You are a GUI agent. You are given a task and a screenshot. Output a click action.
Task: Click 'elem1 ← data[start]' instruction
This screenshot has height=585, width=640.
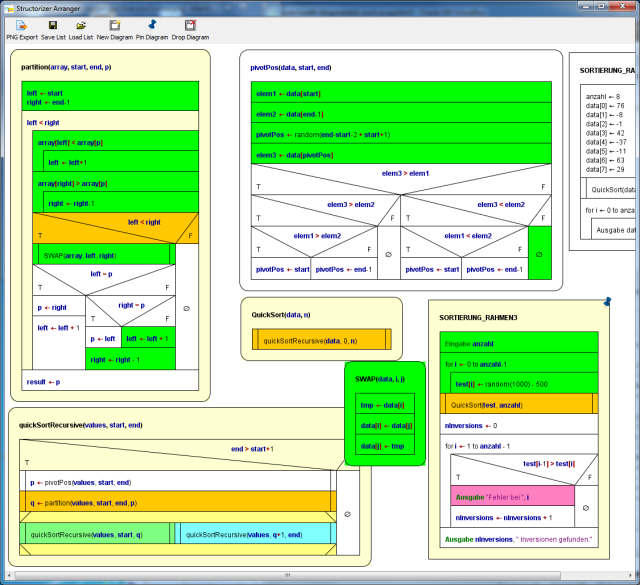click(401, 92)
